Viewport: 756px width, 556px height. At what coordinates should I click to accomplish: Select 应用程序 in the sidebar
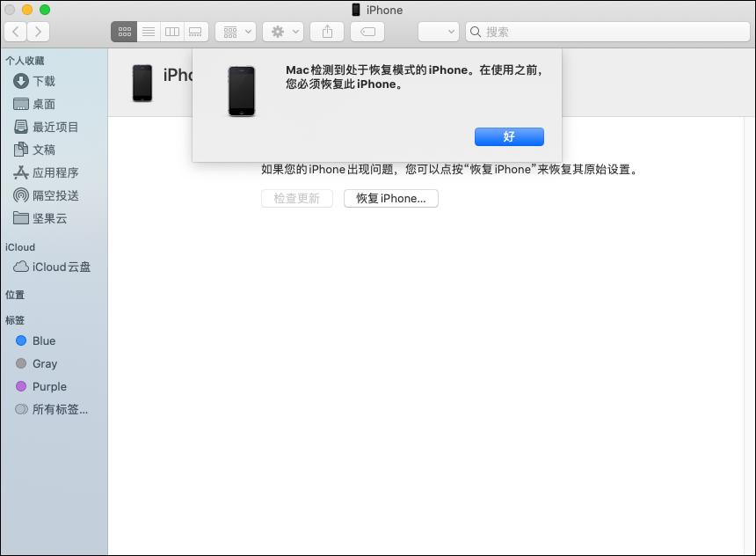(x=51, y=172)
